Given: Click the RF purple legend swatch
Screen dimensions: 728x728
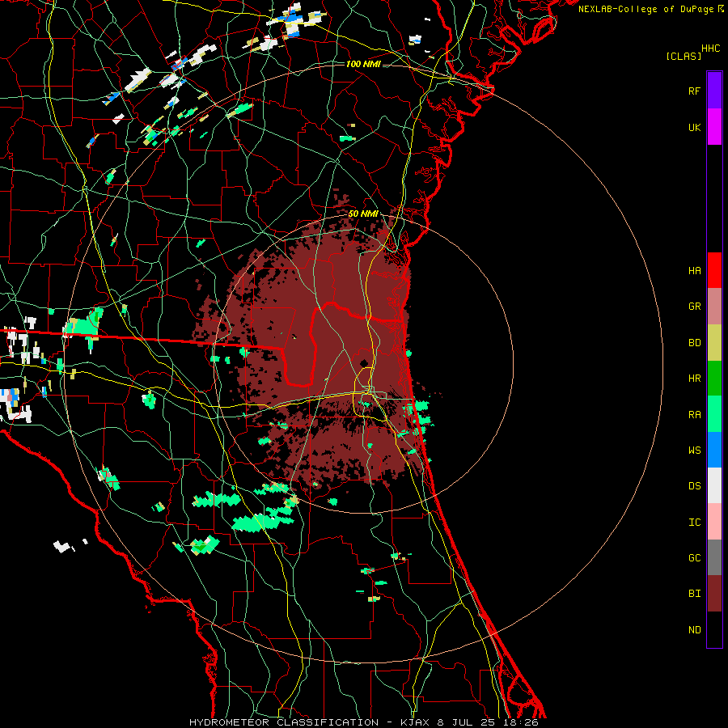Looking at the screenshot, I should pyautogui.click(x=714, y=91).
